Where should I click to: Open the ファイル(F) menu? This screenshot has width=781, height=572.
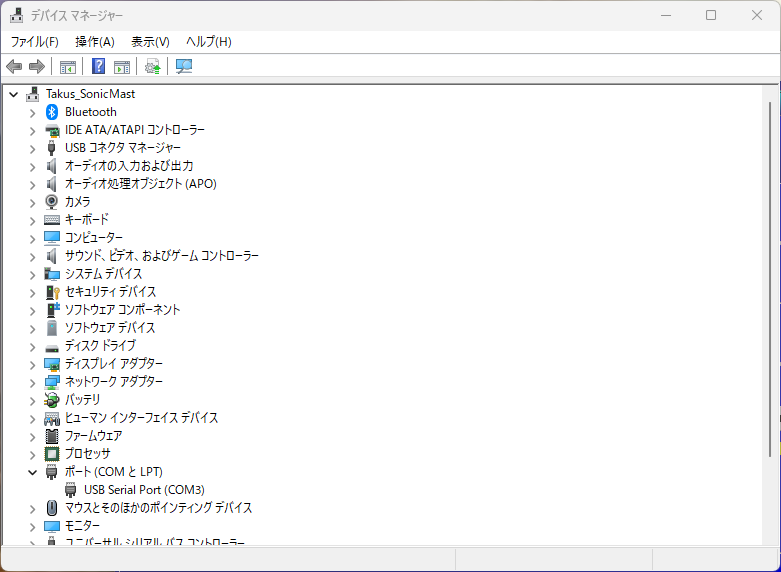tap(34, 41)
